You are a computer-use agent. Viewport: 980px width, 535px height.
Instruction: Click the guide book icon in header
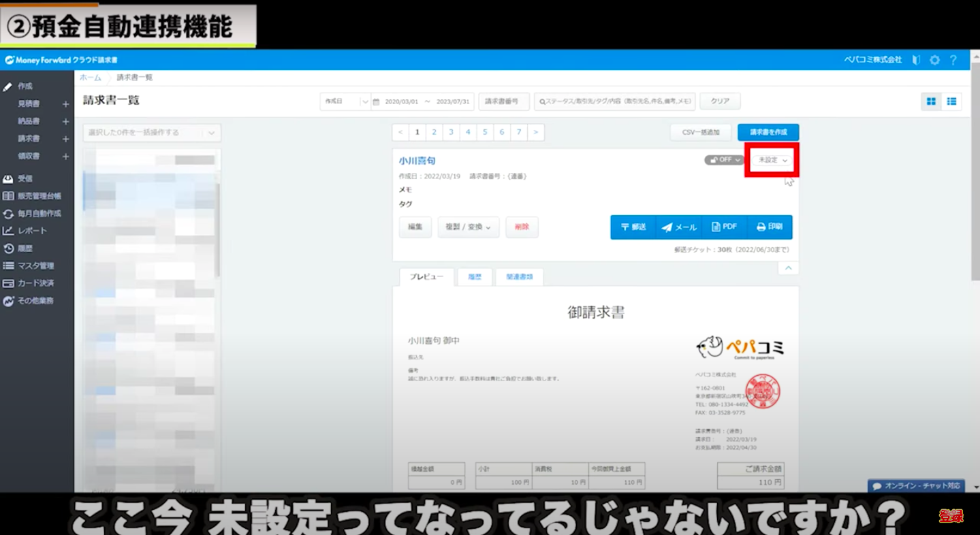pos(916,60)
